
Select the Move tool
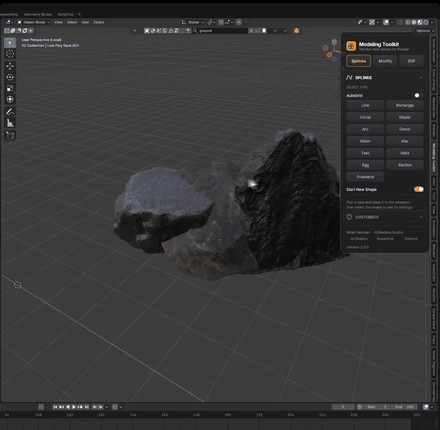(10, 66)
